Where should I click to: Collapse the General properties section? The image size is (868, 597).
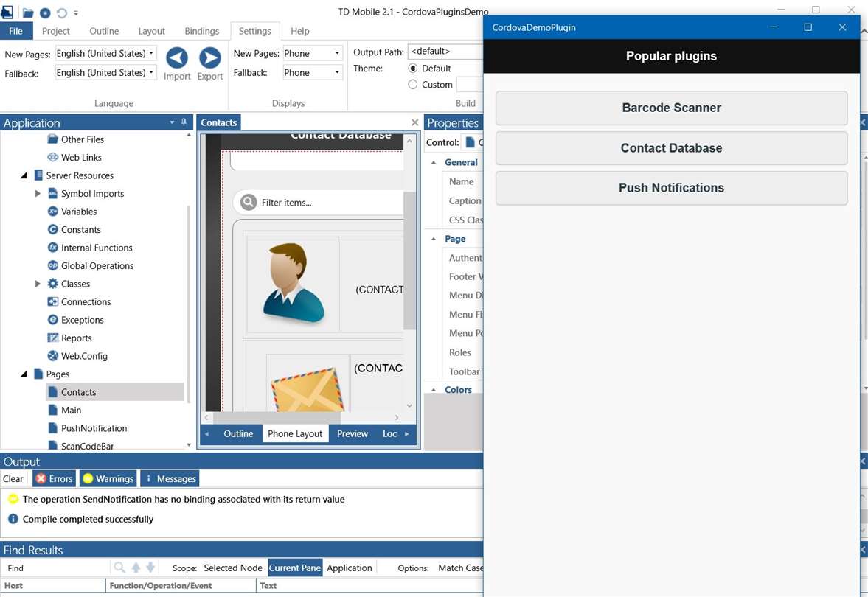coord(434,162)
